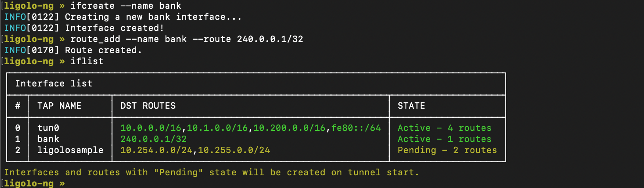Click the "ifcreate --name bank" command text

point(126,6)
